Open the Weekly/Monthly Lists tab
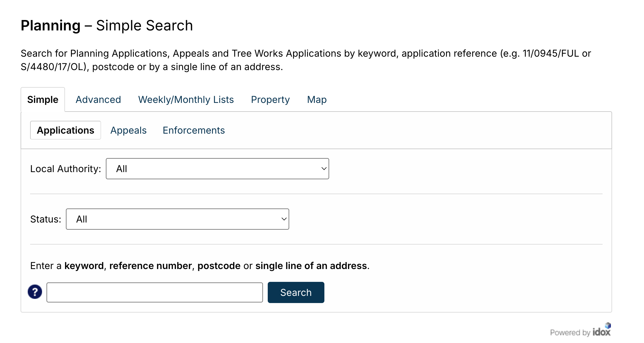The image size is (644, 343). pyautogui.click(x=186, y=100)
